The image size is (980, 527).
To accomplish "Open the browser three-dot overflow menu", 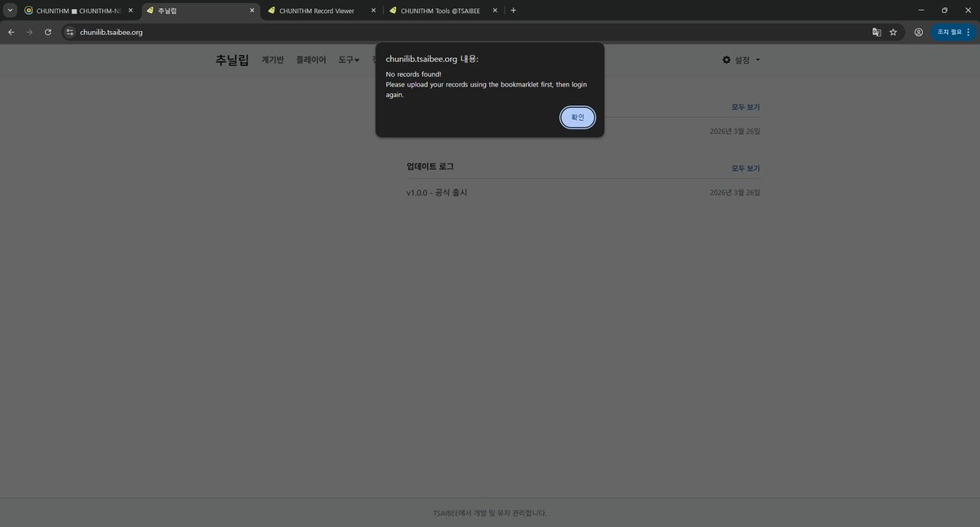I will (969, 32).
